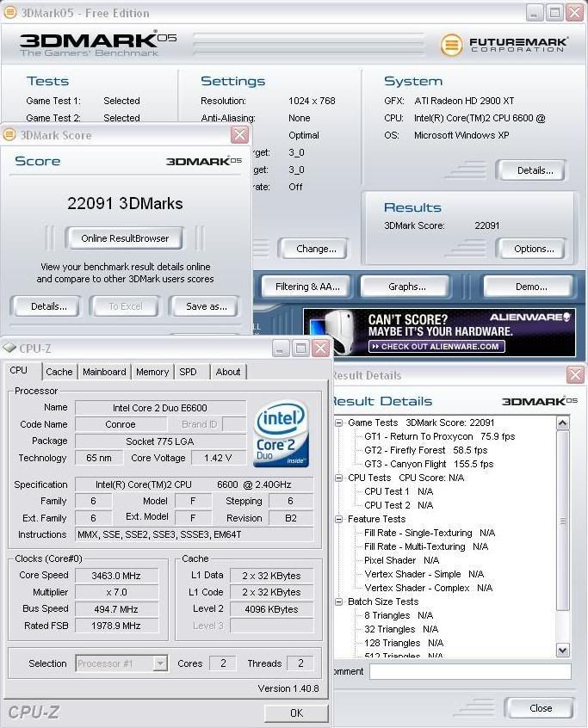588x728 pixels.
Task: Select the CPU Test 2 row
Action: point(399,505)
